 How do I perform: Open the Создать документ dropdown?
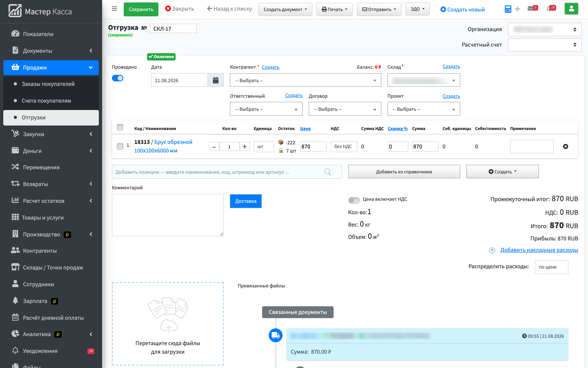pyautogui.click(x=285, y=9)
